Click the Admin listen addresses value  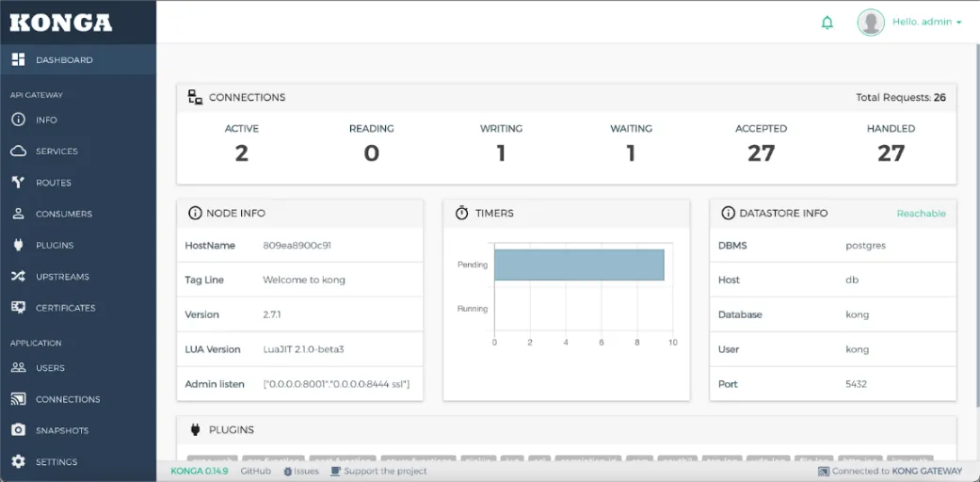pos(336,384)
